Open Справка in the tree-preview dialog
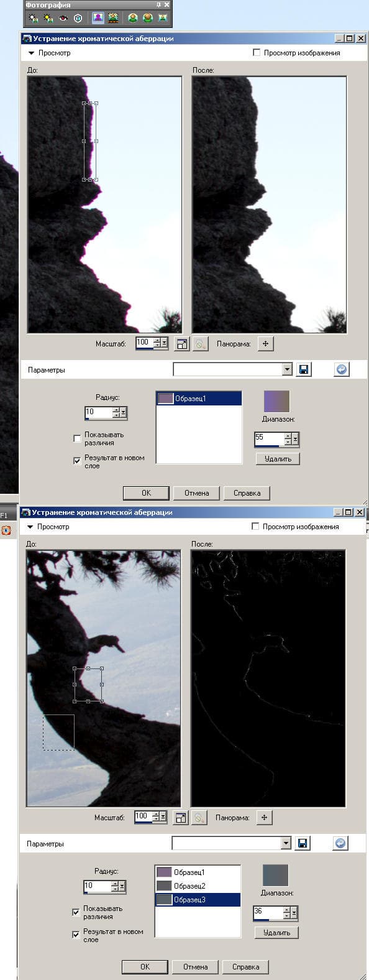 pos(245,967)
